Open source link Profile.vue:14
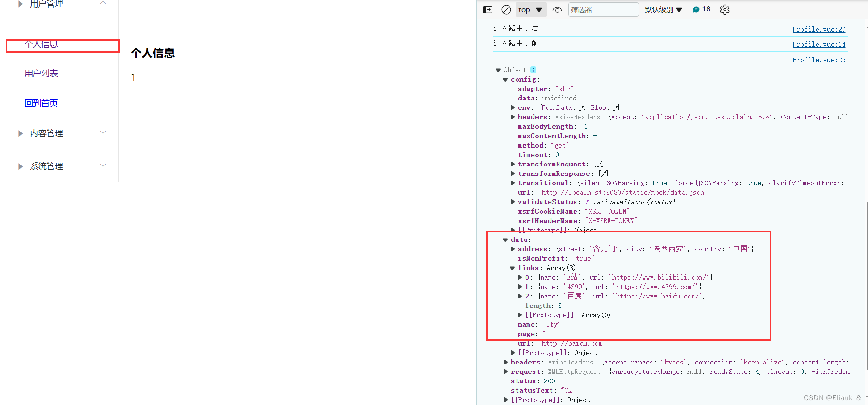The height and width of the screenshot is (405, 868). (819, 44)
